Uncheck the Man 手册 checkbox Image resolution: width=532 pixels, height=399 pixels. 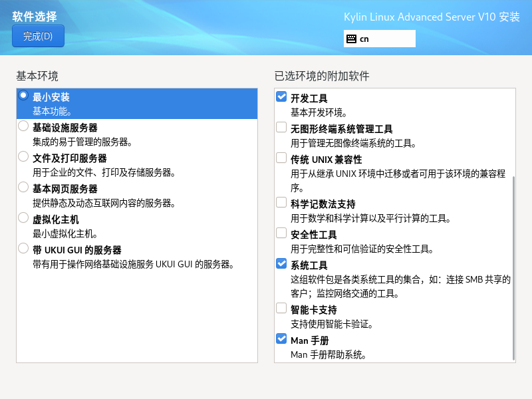281,339
